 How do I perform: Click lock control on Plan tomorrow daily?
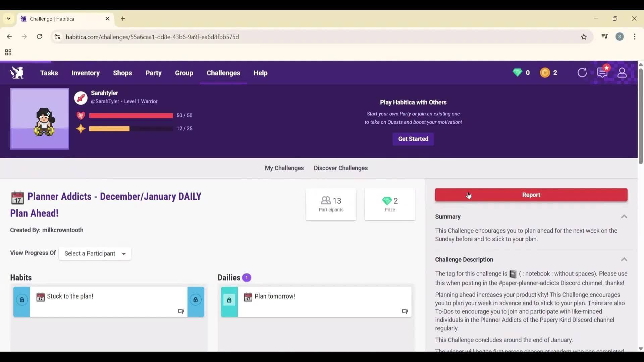click(229, 300)
